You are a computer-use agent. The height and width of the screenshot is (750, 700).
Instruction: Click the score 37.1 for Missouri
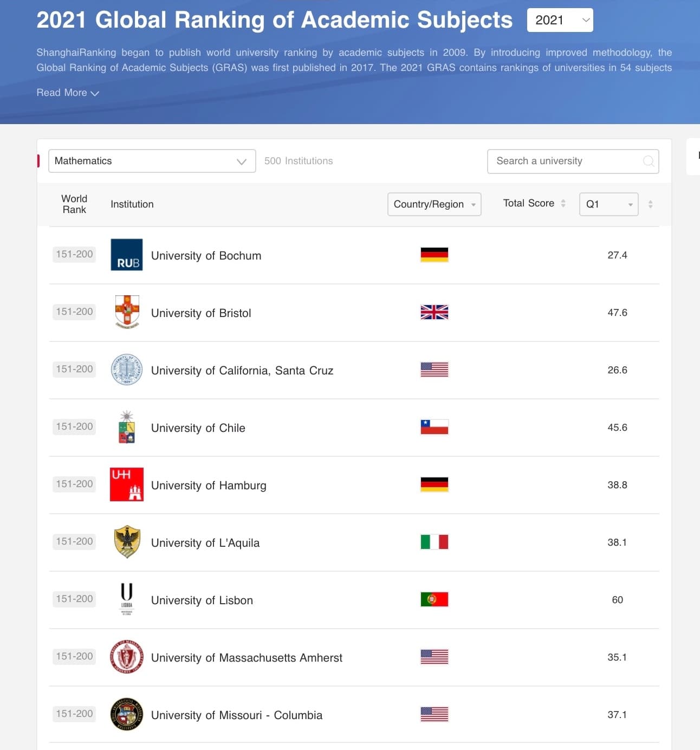pyautogui.click(x=617, y=715)
